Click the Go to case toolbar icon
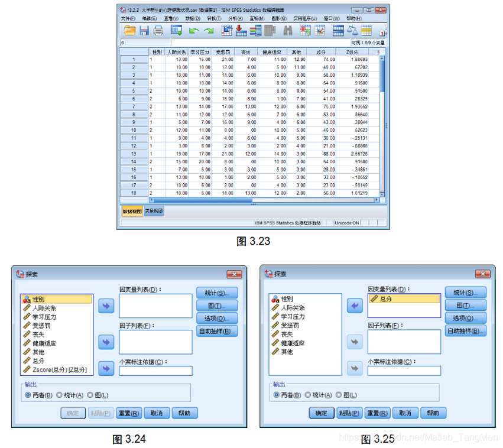This screenshot has width=503, height=448. pyautogui.click(x=227, y=31)
